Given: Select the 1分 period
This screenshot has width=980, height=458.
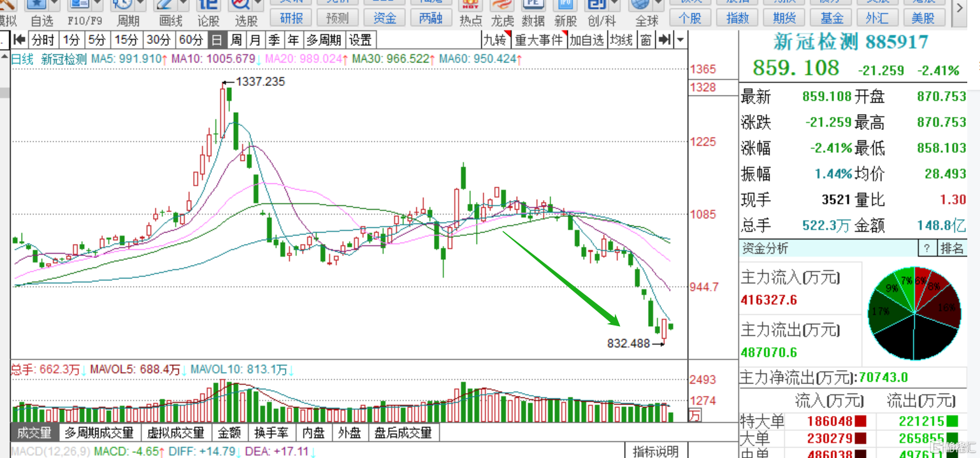Looking at the screenshot, I should point(71,40).
